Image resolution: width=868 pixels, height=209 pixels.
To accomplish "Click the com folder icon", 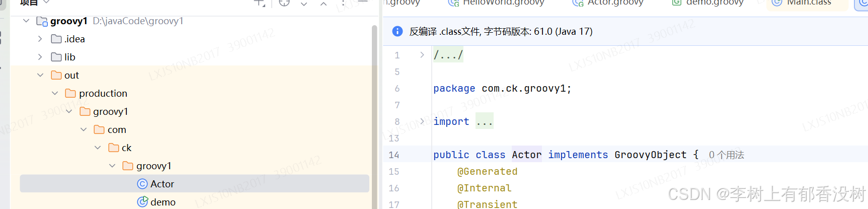I will click(99, 129).
